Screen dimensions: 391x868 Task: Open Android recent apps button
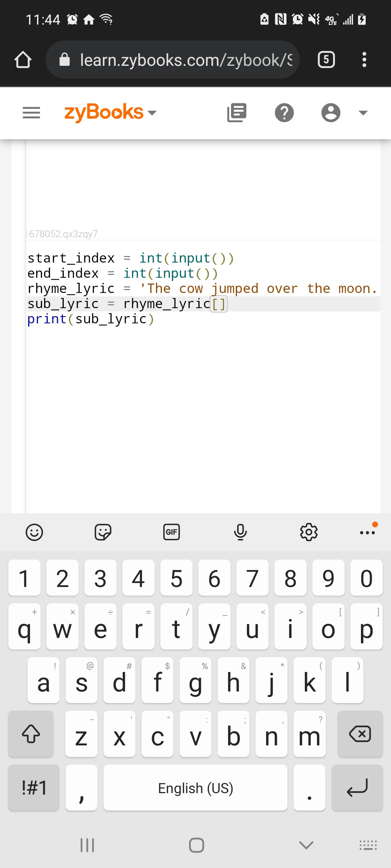(87, 845)
